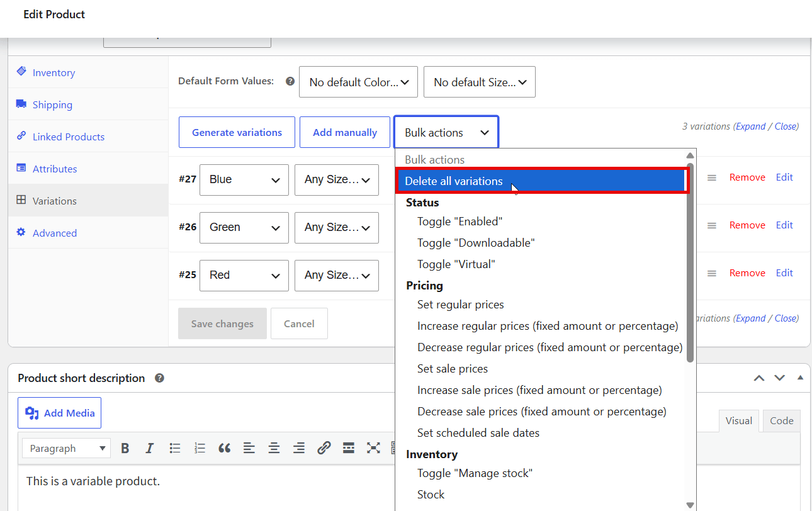The height and width of the screenshot is (511, 812).
Task: Insert Read More tag
Action: pyautogui.click(x=349, y=448)
